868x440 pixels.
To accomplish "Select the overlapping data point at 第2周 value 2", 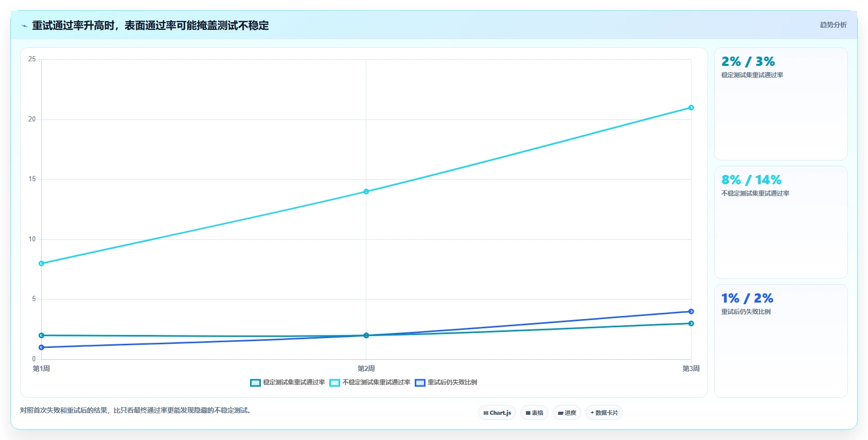I will point(366,336).
